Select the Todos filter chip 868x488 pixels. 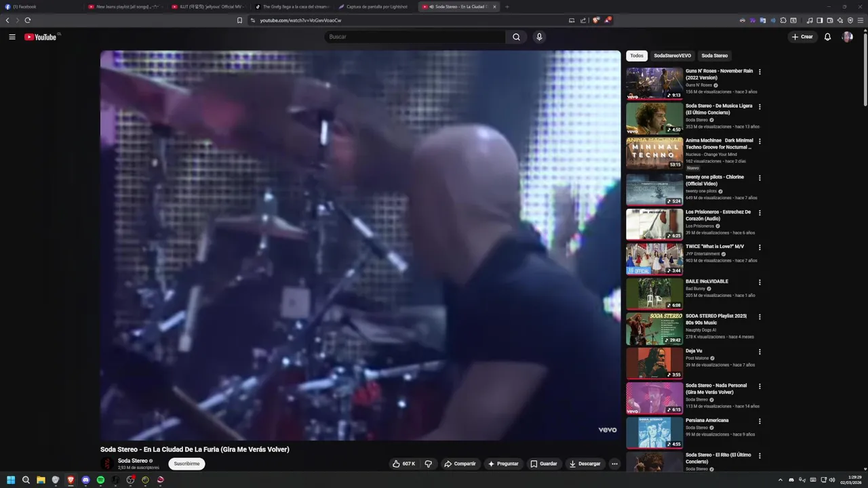coord(637,56)
